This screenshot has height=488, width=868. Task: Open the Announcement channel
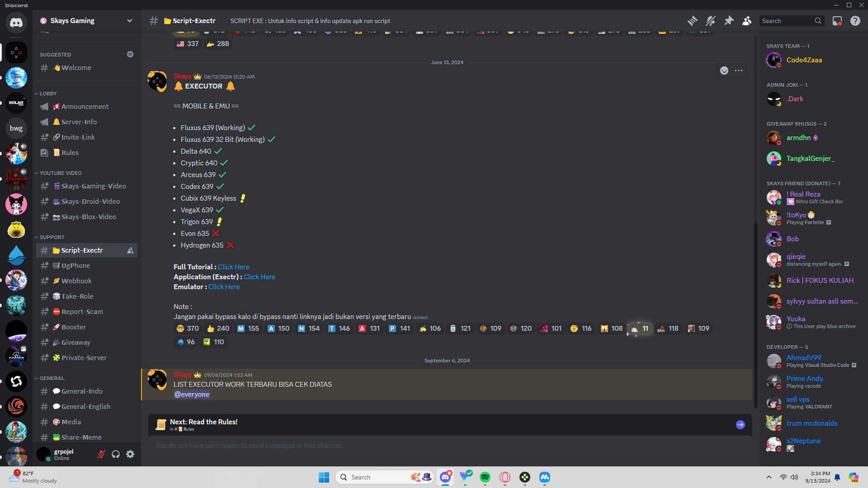(87, 107)
